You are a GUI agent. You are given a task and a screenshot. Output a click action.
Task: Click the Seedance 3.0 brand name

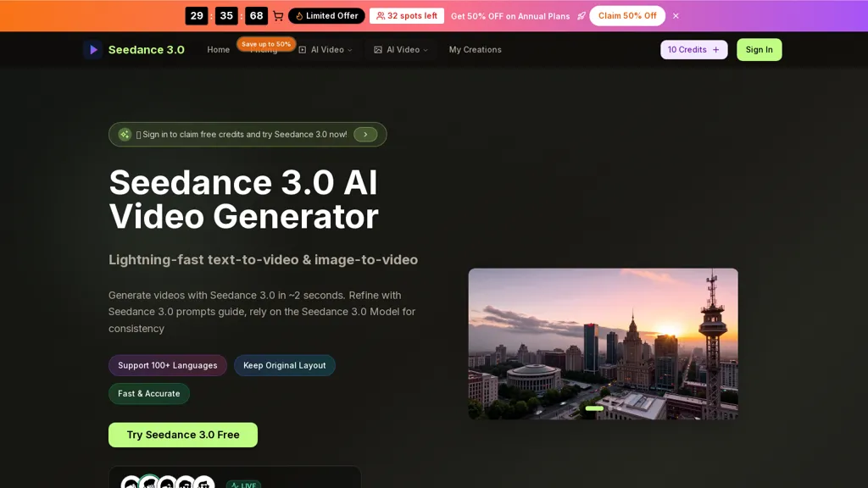pos(146,50)
